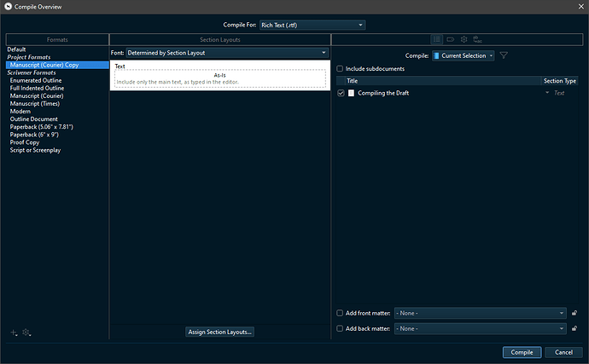
Task: Open the Font dropdown
Action: (227, 53)
